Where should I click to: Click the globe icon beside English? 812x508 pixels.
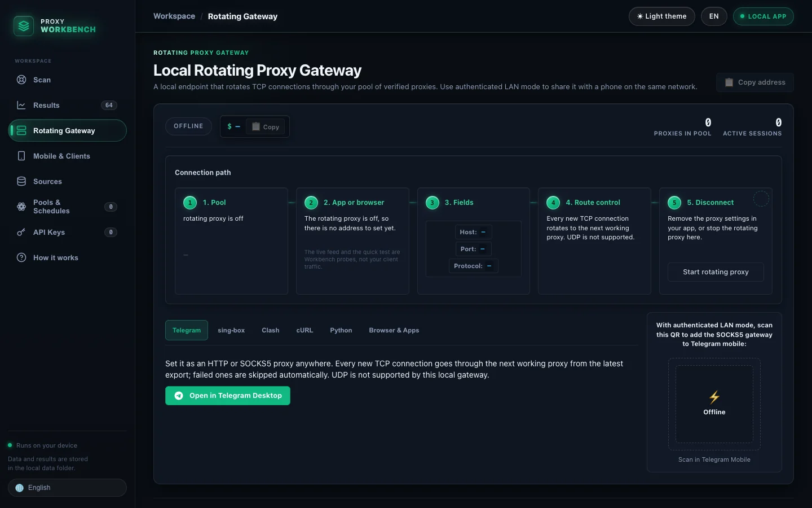(x=20, y=488)
